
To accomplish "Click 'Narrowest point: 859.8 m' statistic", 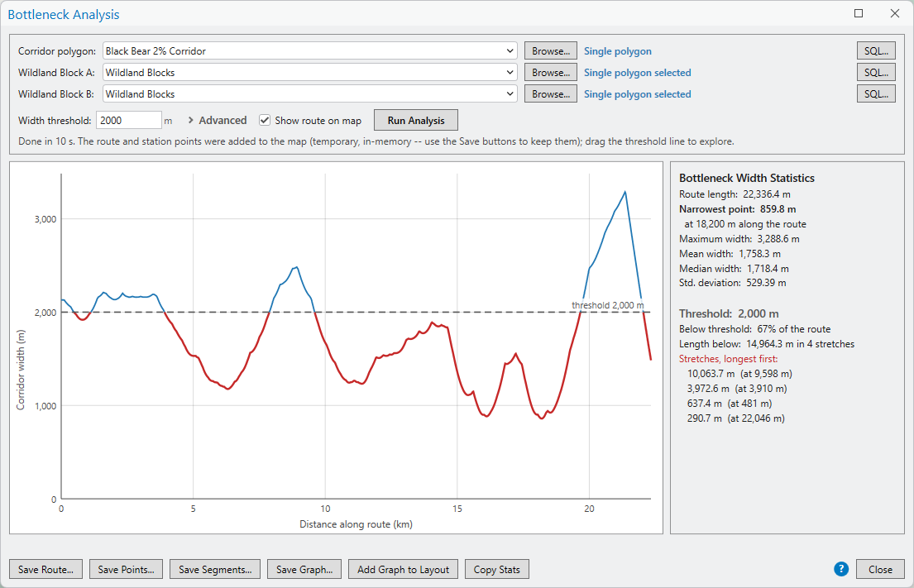I will [737, 209].
